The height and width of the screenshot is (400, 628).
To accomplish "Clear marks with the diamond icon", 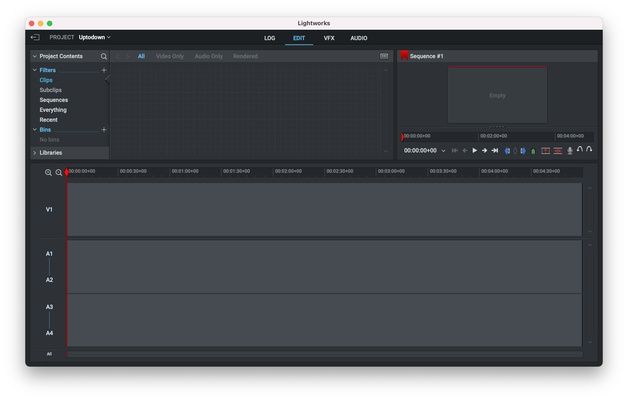I will point(515,151).
